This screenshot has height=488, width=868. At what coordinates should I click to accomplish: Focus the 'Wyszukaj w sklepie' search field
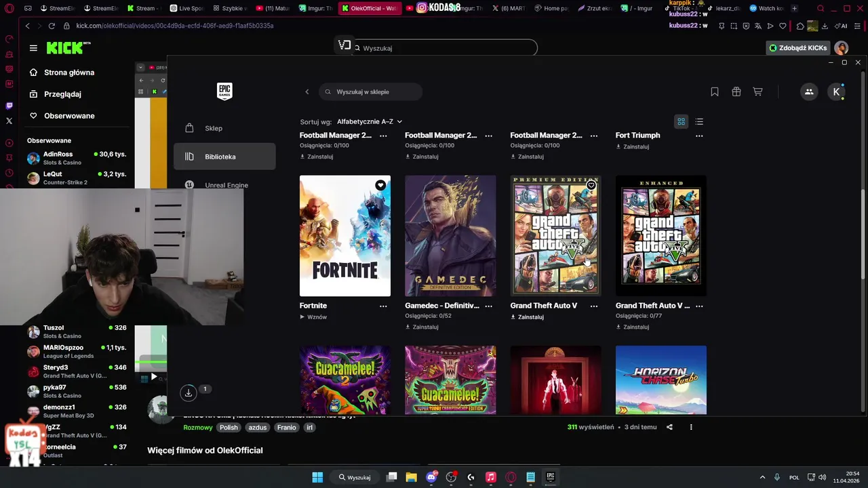(371, 91)
